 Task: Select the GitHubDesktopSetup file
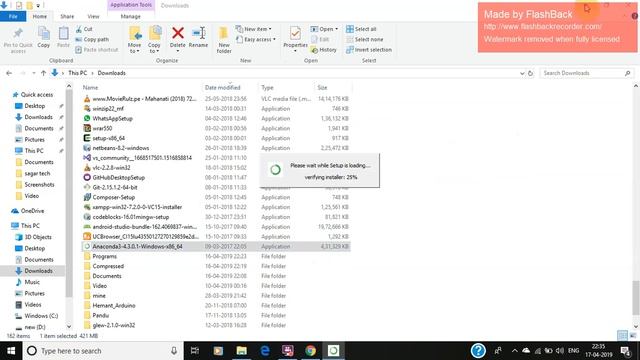tap(118, 178)
